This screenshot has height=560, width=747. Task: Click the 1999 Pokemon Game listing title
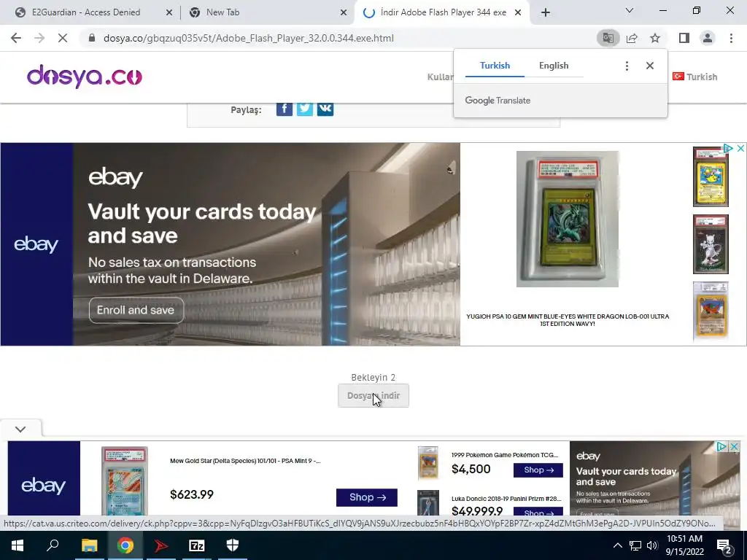tap(505, 455)
